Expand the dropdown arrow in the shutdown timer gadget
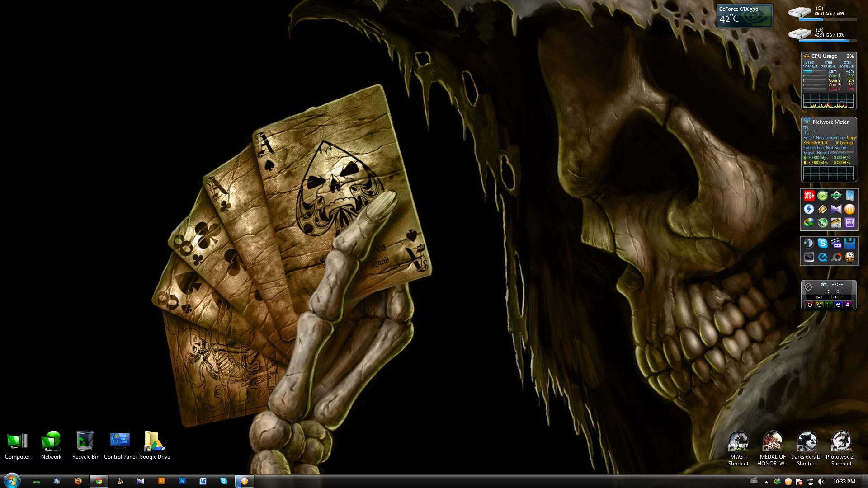868x488 pixels. pos(819,297)
